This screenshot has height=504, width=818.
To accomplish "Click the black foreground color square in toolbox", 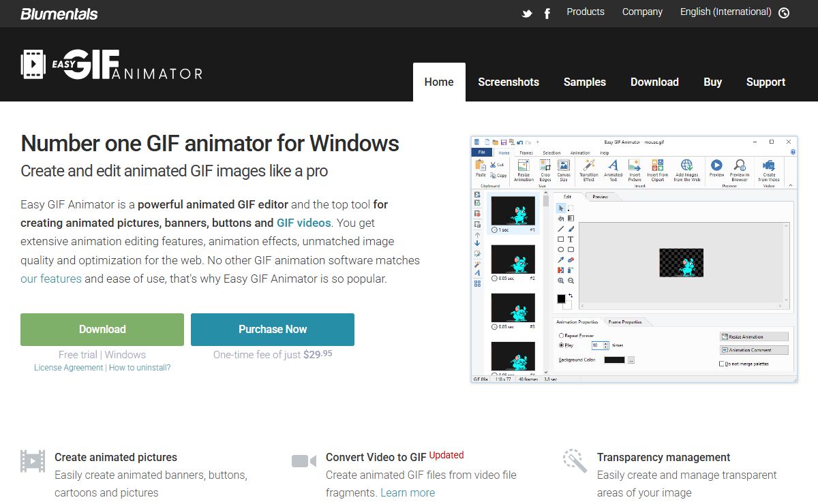I will [x=562, y=299].
